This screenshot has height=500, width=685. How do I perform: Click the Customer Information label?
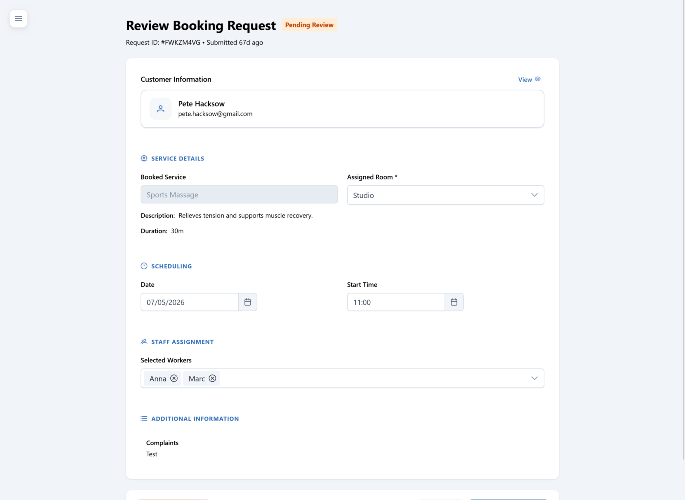coord(176,79)
